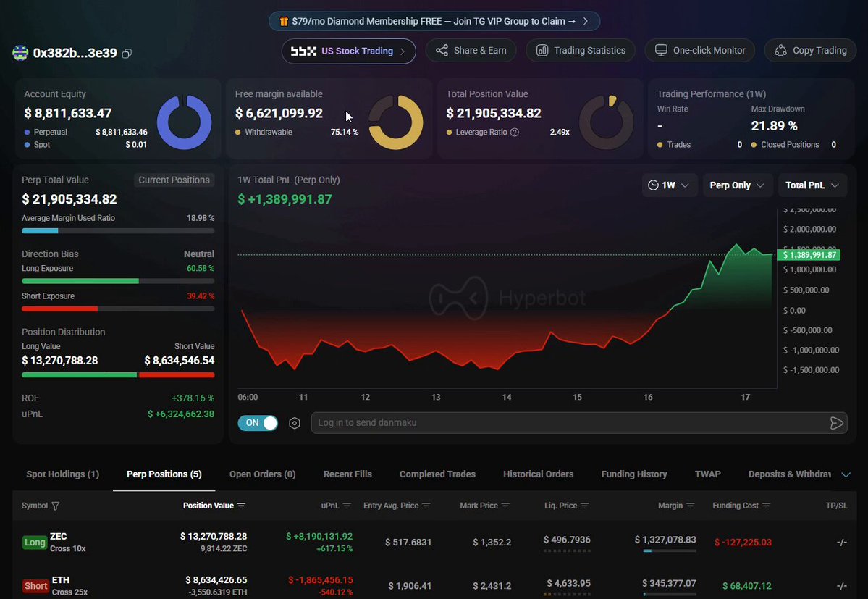Open danmaku settings hexagon icon

tap(295, 424)
